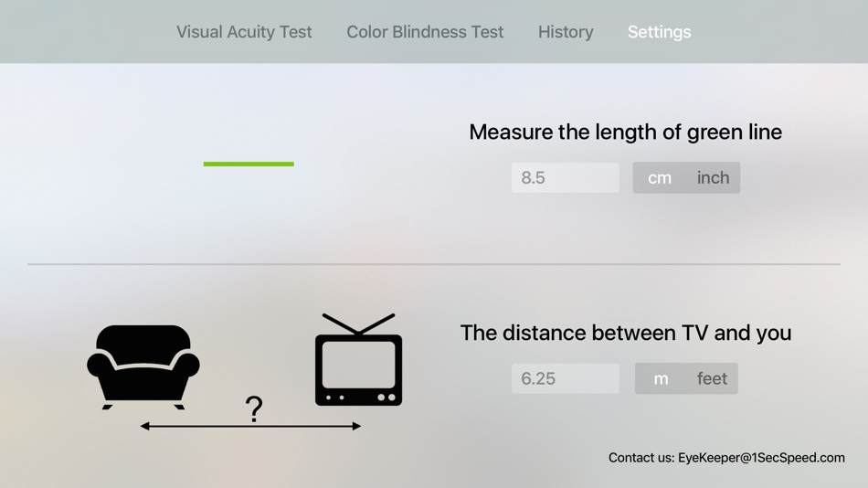Click the green line length field showing 8.5

coord(565,178)
